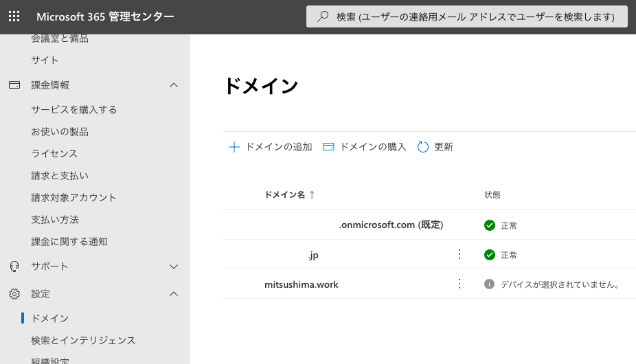636x364 pixels.
Task: Click the ドメインの追加 button label
Action: click(279, 147)
